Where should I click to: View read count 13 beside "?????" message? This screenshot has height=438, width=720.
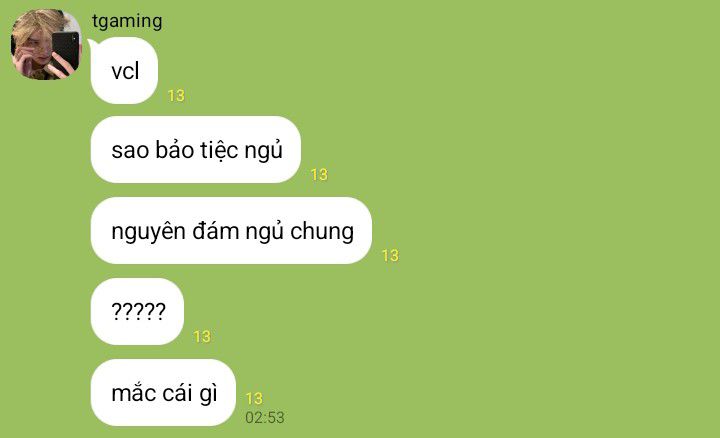(x=202, y=337)
